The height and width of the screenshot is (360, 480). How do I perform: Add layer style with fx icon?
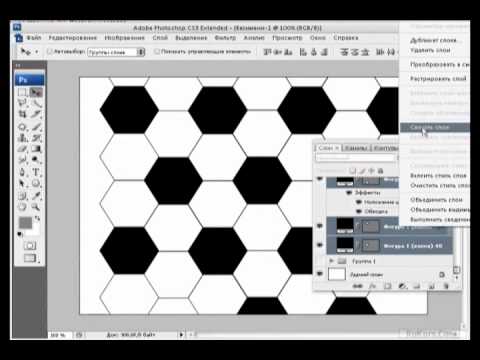coord(373,286)
